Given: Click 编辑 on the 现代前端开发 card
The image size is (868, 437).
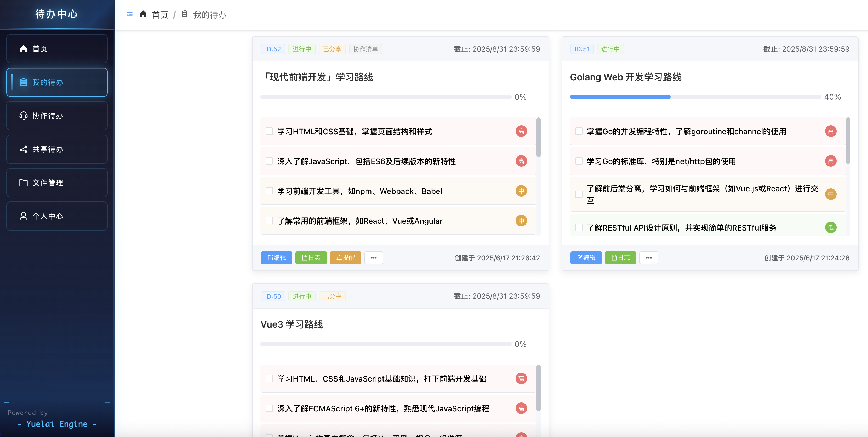Looking at the screenshot, I should [276, 257].
